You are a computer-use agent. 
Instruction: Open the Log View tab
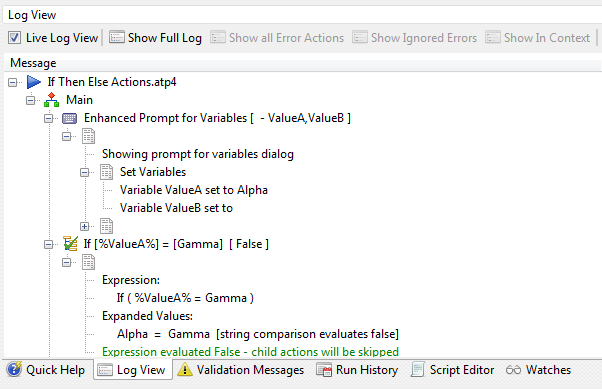click(132, 370)
